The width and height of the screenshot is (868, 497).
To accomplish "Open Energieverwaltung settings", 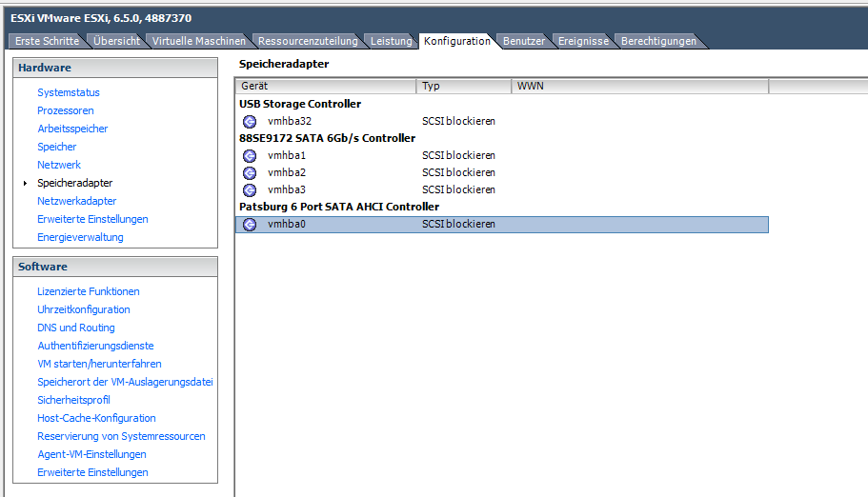I will (x=80, y=237).
